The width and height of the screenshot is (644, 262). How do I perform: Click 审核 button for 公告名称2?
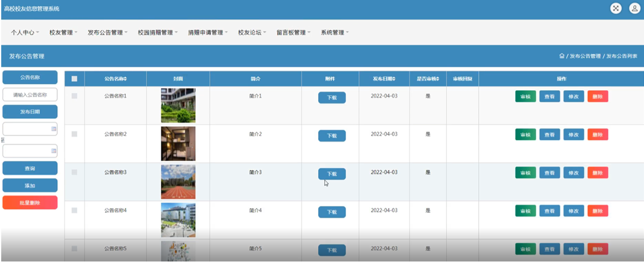coord(526,135)
